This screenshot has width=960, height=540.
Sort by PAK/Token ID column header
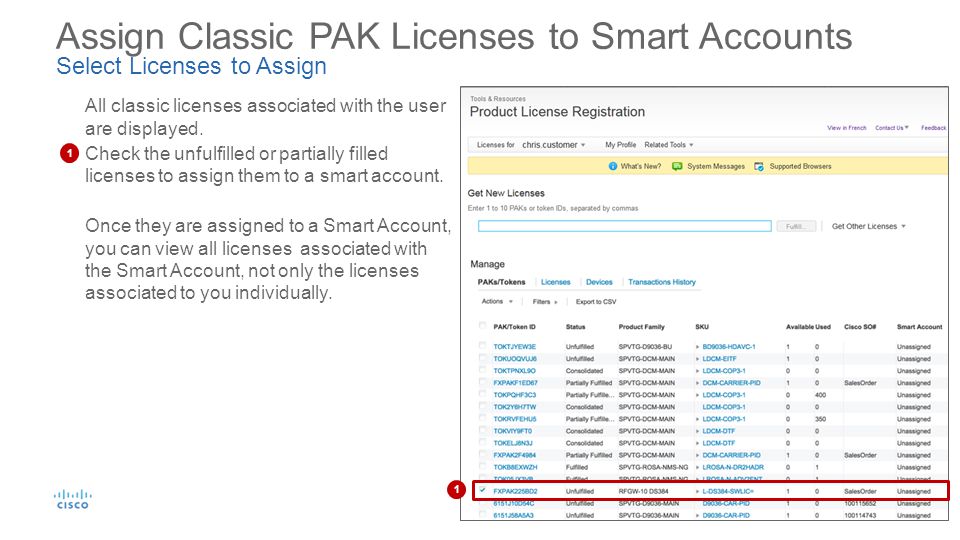point(514,327)
